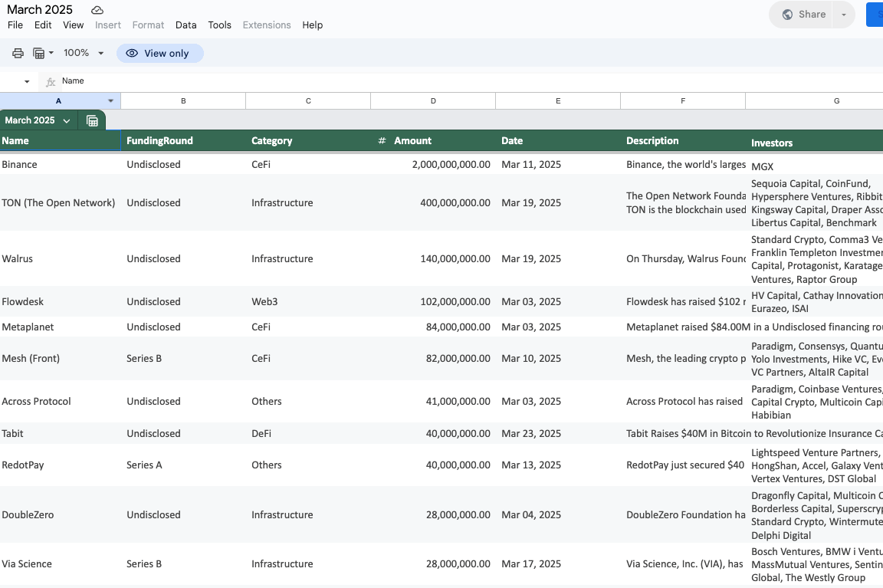Open the filter views icon
The width and height of the screenshot is (883, 588).
38,53
